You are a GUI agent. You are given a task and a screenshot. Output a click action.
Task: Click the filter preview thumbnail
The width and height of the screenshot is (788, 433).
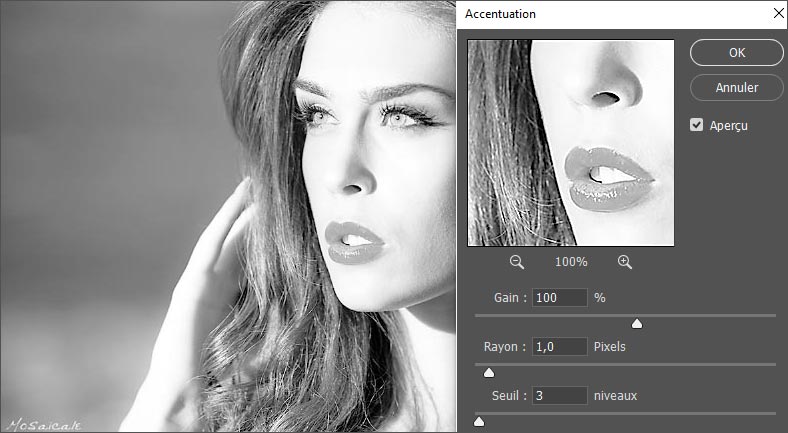pos(571,143)
